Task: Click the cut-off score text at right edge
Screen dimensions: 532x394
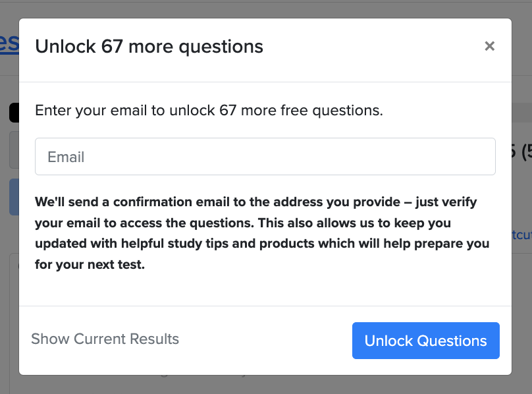Action: (x=521, y=152)
